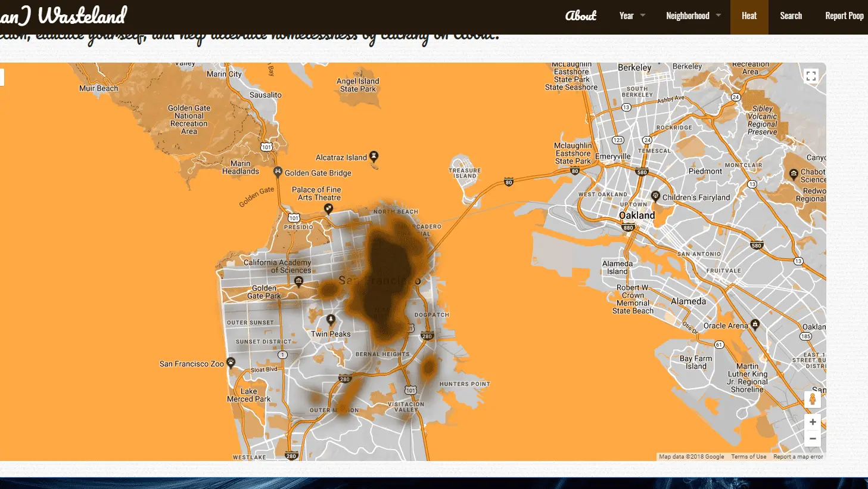Select the Golden Gate Bridge camera marker

278,171
